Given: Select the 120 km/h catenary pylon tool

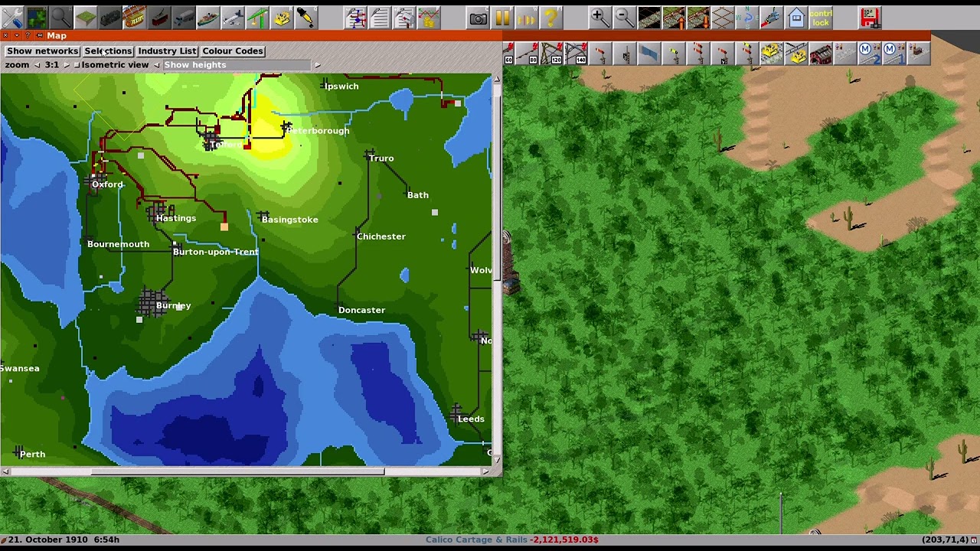Looking at the screenshot, I should click(551, 53).
